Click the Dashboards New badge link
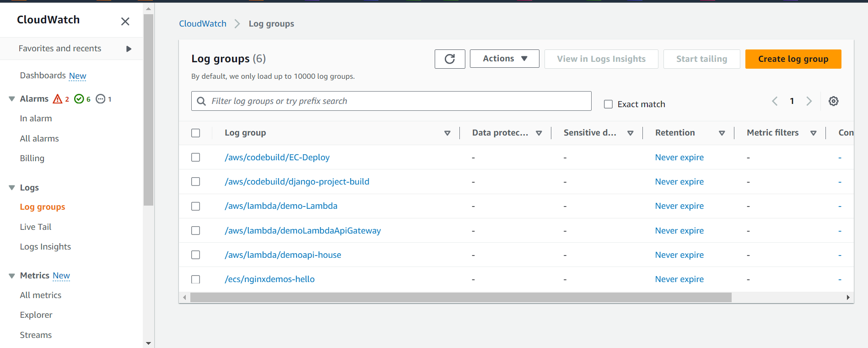The width and height of the screenshot is (868, 348). (78, 76)
